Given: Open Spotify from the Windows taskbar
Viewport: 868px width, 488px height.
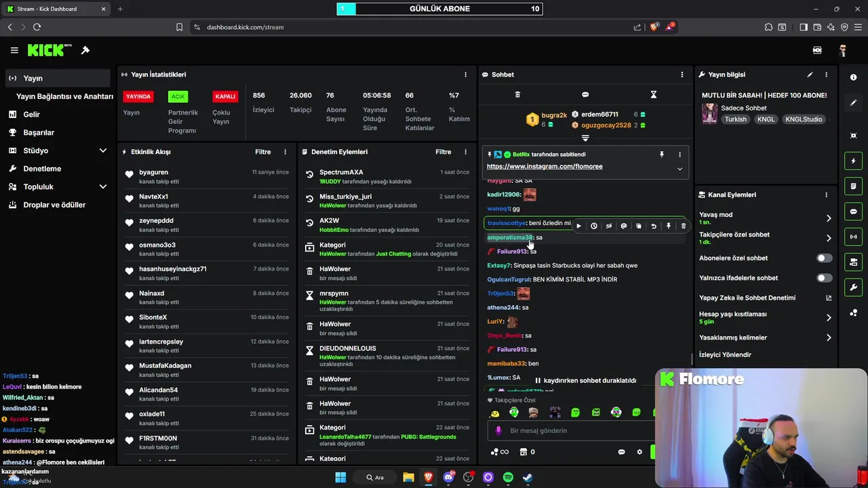Looking at the screenshot, I should tap(508, 477).
